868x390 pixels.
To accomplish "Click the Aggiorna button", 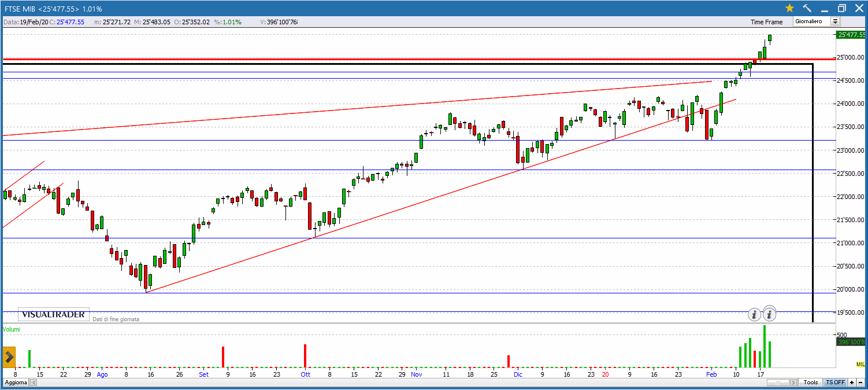I will (x=16, y=382).
